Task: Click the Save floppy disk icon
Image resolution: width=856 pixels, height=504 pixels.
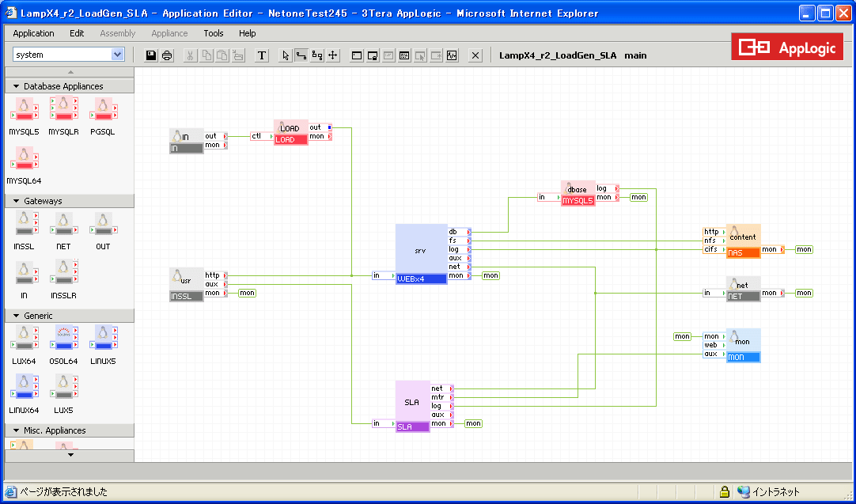Action: 151,55
